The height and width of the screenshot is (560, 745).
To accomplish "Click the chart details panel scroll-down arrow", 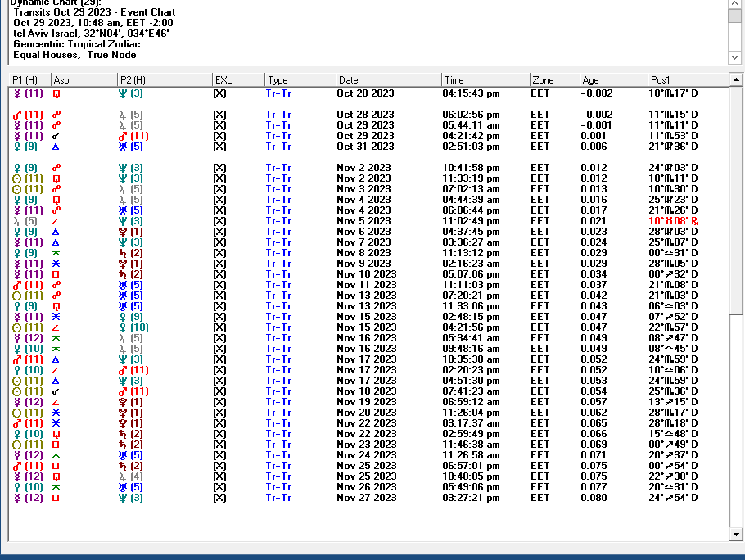I will 734,57.
